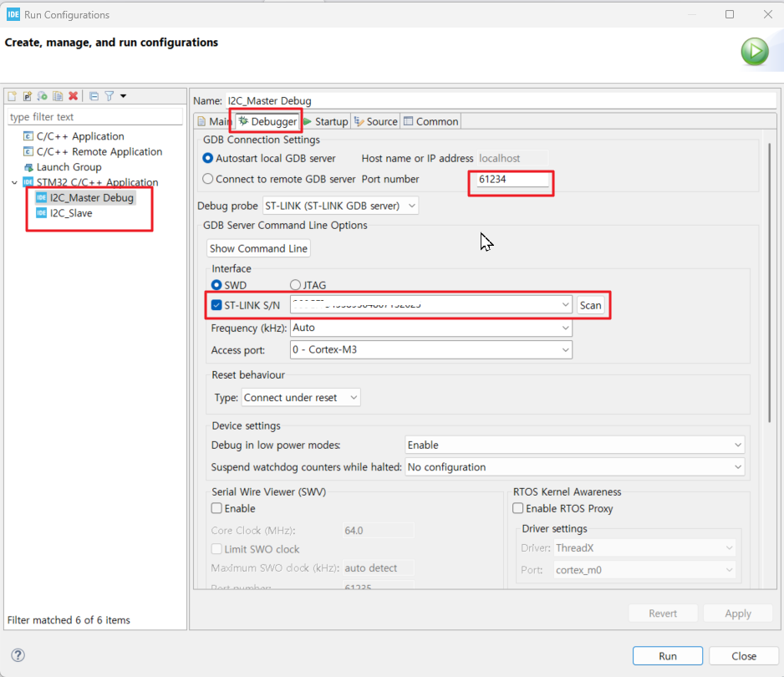
Task: Click the new launch configuration prototype icon
Action: (x=26, y=95)
